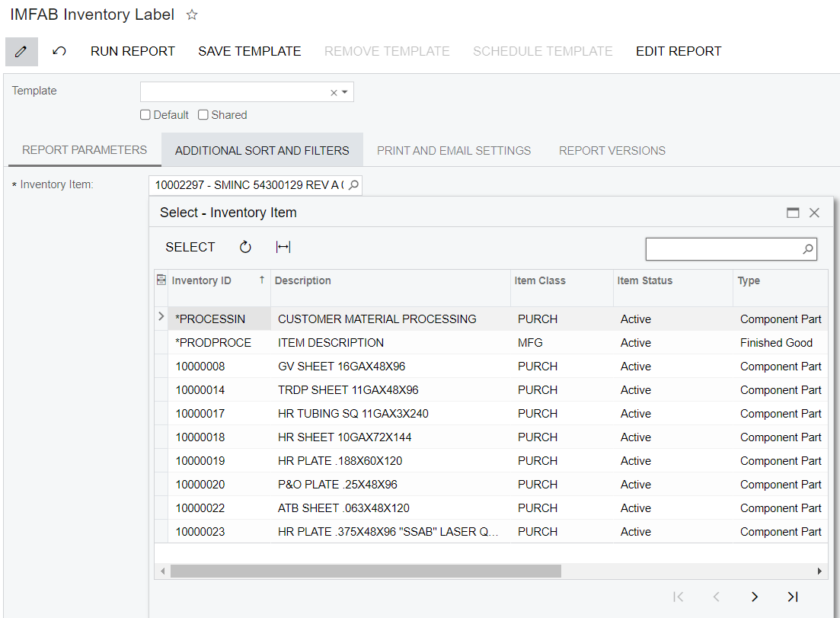Click SCHEDULE TEMPLATE button

point(543,52)
